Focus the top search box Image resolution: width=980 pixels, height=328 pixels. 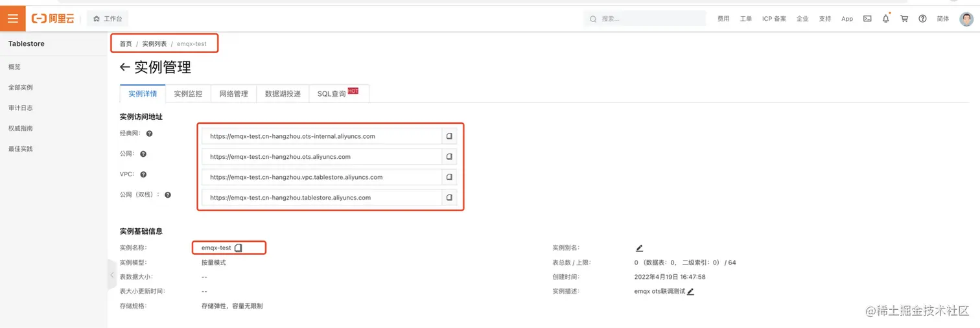[644, 19]
